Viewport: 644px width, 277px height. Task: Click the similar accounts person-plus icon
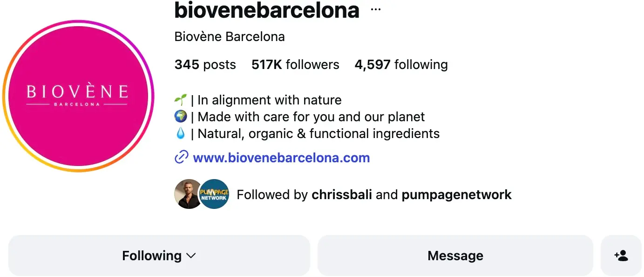(x=622, y=255)
